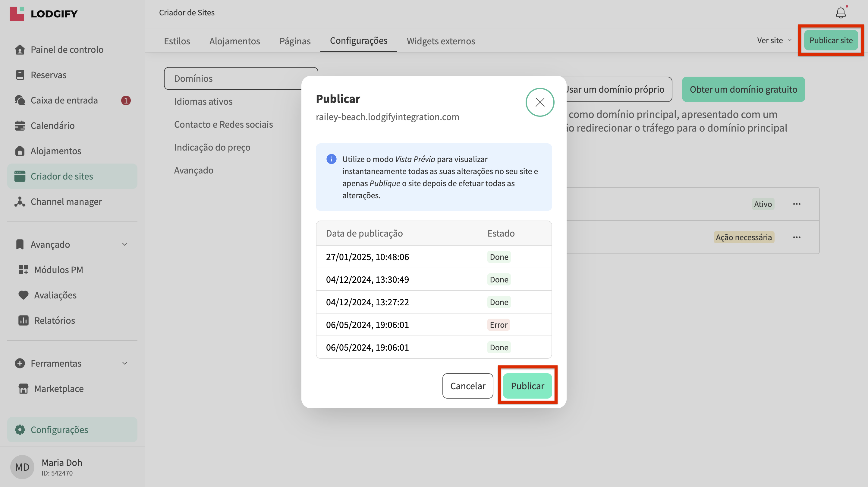The width and height of the screenshot is (868, 487).
Task: Open Calendário from the sidebar
Action: point(52,126)
